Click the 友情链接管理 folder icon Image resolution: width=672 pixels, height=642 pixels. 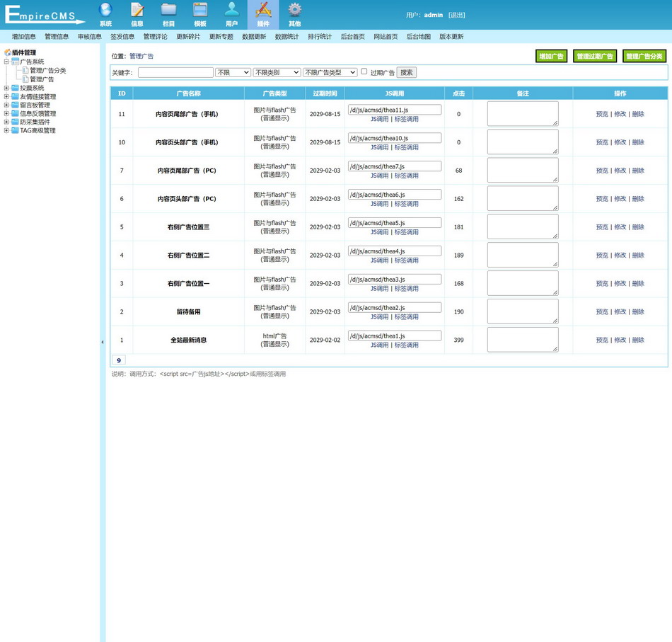pyautogui.click(x=16, y=96)
